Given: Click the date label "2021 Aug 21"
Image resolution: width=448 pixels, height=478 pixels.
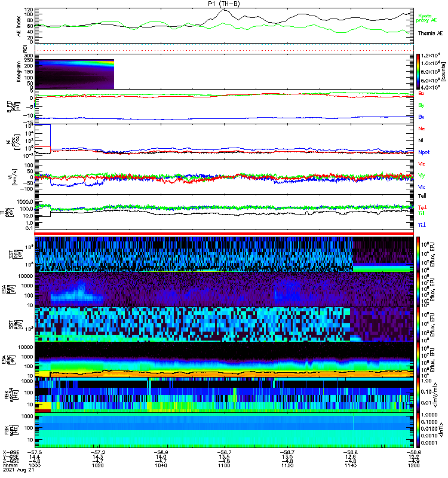Looking at the screenshot, I should click(19, 470).
